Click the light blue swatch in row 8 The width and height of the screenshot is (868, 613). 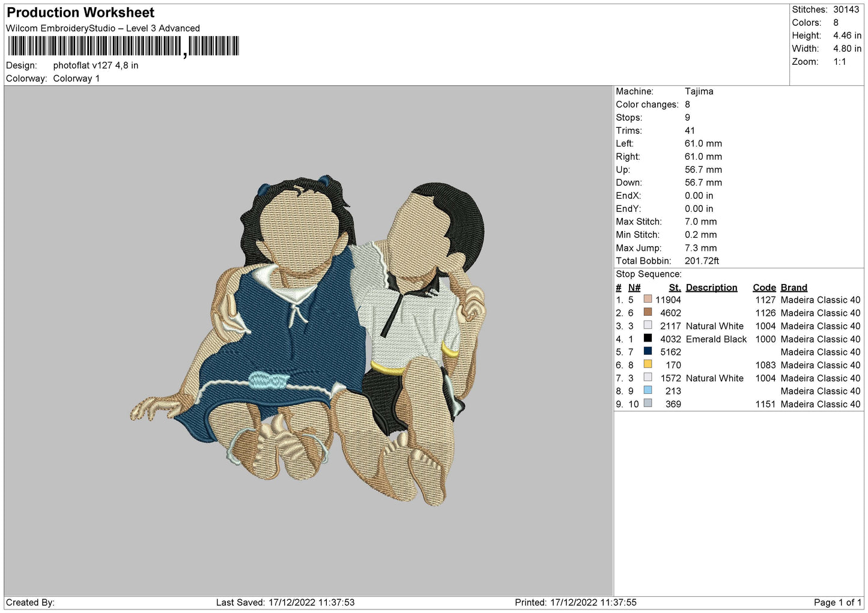coord(648,390)
